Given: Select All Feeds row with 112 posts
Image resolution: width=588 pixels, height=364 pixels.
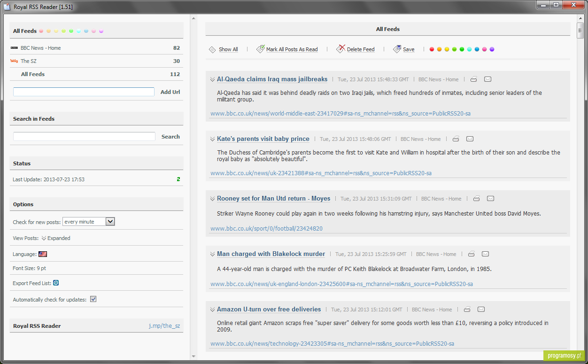Looking at the screenshot, I should click(x=96, y=74).
